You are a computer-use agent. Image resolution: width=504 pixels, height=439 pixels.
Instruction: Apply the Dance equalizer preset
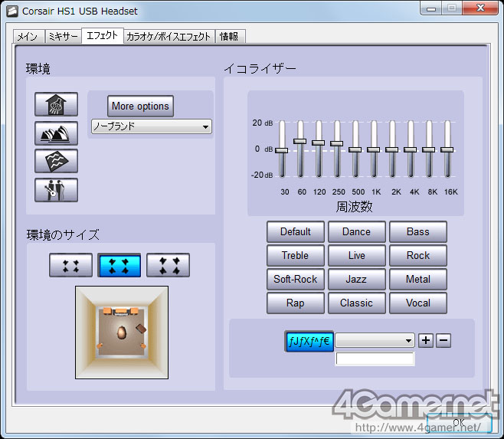357,231
